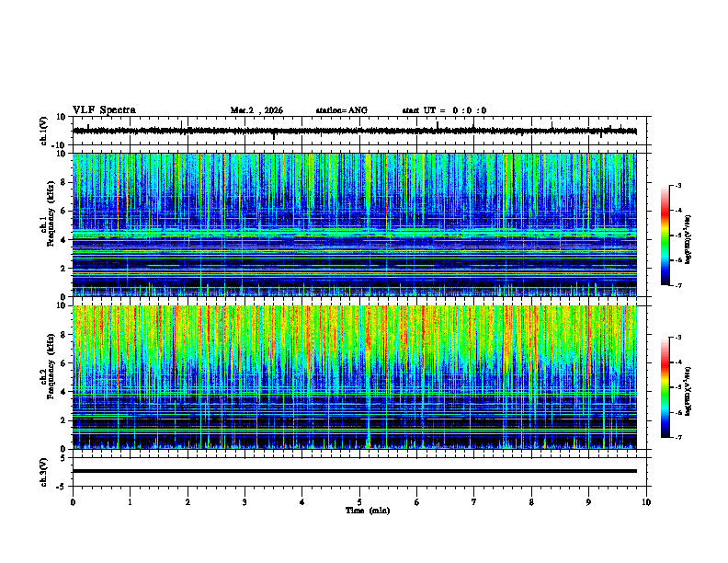Screen dimensions: 728x563
Task: Pick the ch.1 spectrogram color scale bar
Action: tap(665, 236)
